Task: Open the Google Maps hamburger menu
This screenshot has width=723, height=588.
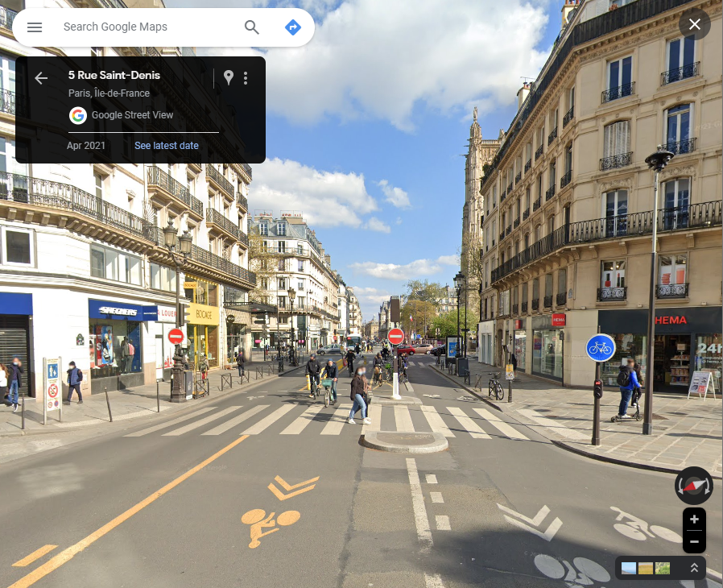Action: 35,27
